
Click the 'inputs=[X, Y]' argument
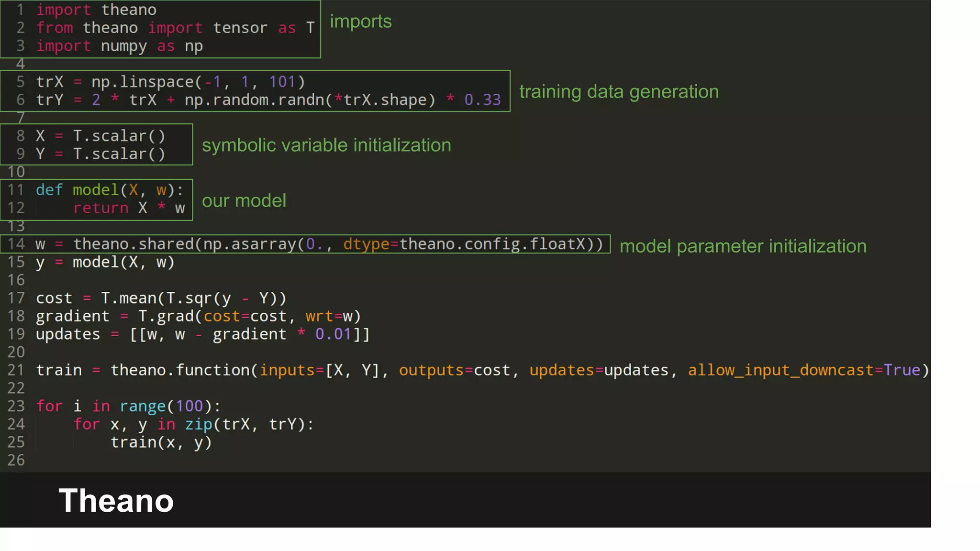click(319, 370)
